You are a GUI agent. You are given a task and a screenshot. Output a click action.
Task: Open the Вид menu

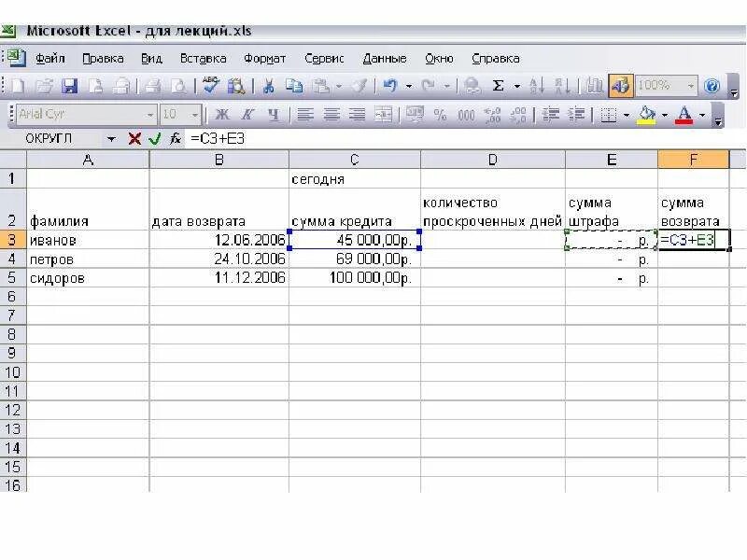[x=151, y=59]
